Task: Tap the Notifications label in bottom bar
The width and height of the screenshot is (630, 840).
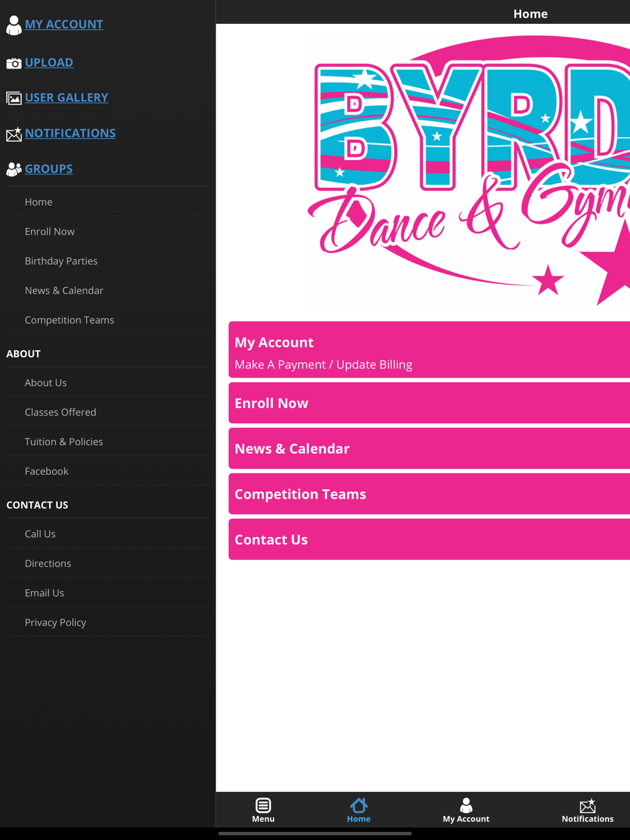Action: [x=588, y=819]
